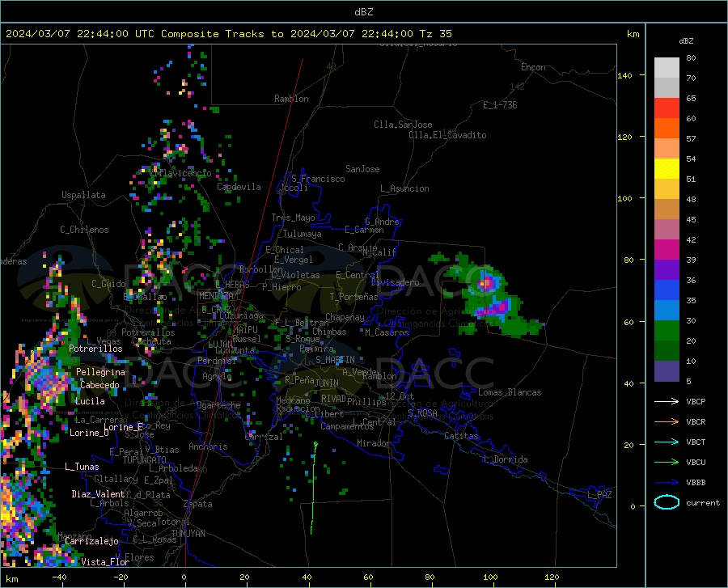The width and height of the screenshot is (728, 588).
Task: Click the Vista_Flor label
Action: point(105,562)
